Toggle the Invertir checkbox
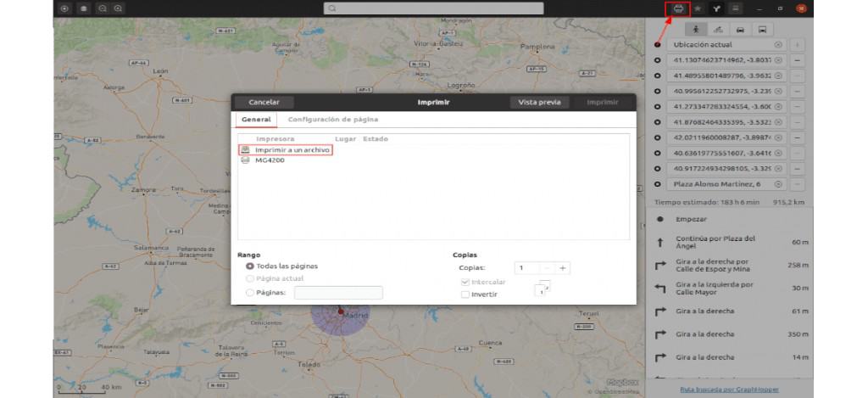Screen dimensions: 868x398 coord(465,295)
